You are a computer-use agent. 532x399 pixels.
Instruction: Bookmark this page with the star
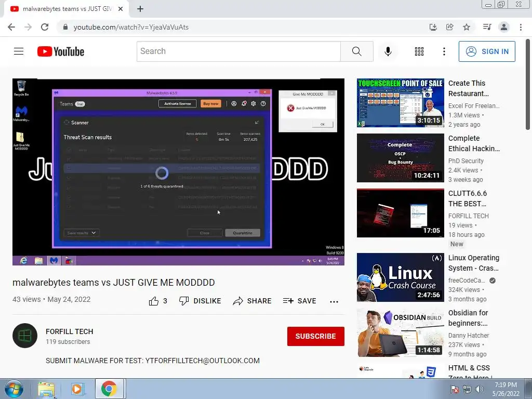[x=467, y=27]
